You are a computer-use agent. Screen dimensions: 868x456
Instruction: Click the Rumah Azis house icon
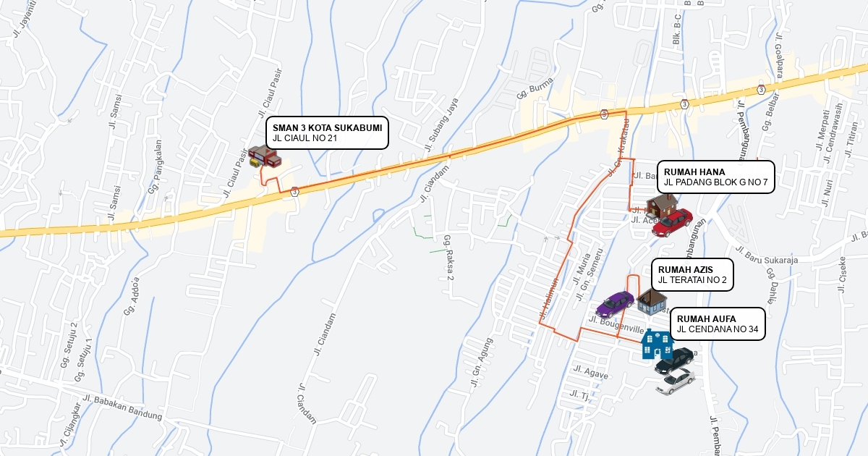click(652, 300)
